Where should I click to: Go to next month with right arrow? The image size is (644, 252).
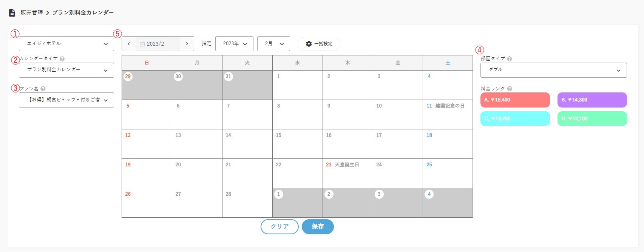(187, 44)
